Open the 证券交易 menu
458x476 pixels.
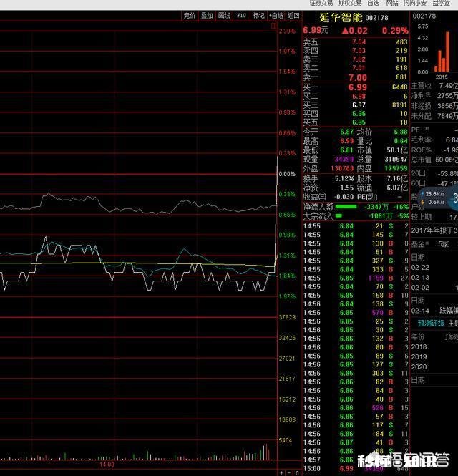(321, 4)
